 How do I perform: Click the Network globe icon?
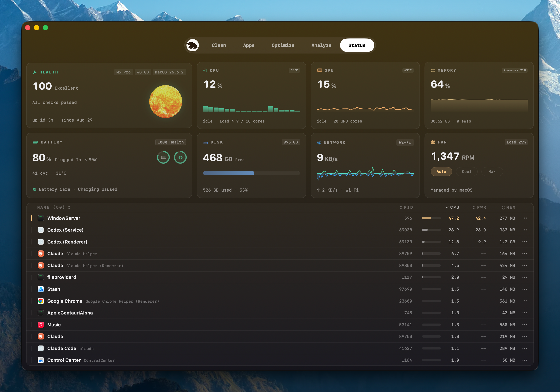coord(319,142)
